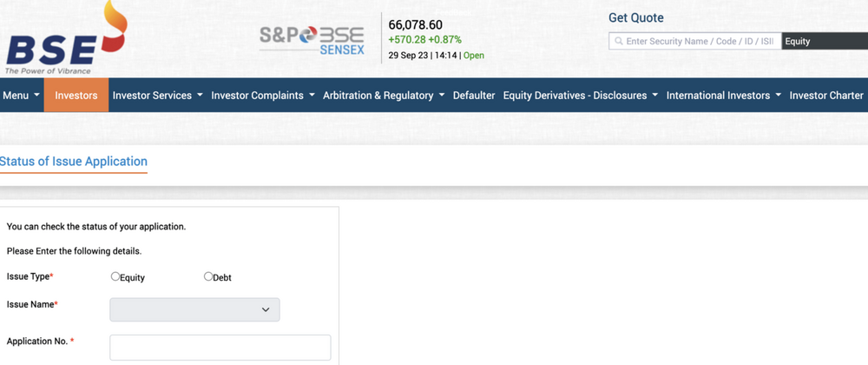Expand the Menu dropdown in navigation bar
Viewport: 868px width, 365px height.
point(22,96)
